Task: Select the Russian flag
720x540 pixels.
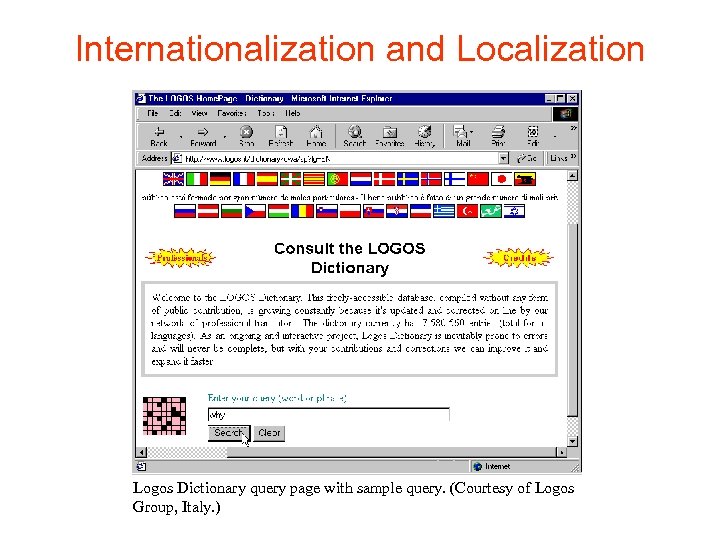Action: pos(185,211)
